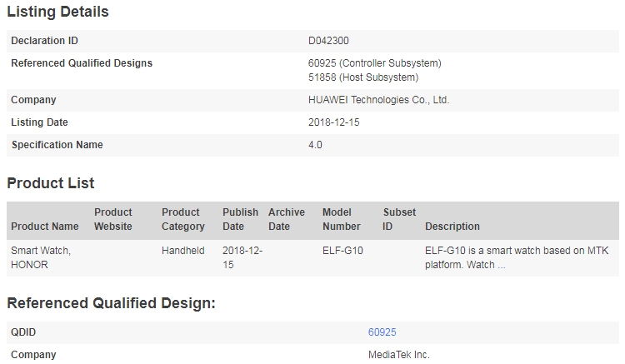Select the Product Category column header

183,219
